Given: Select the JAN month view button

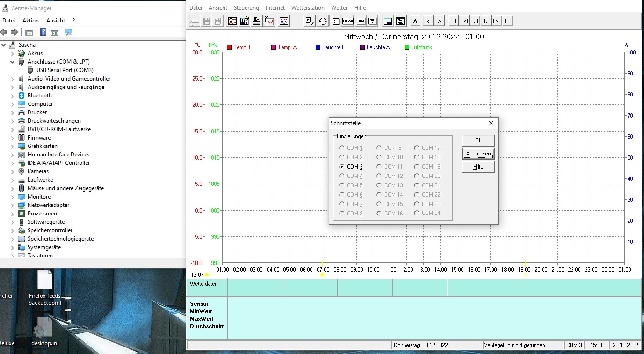Looking at the screenshot, I should pos(361,21).
